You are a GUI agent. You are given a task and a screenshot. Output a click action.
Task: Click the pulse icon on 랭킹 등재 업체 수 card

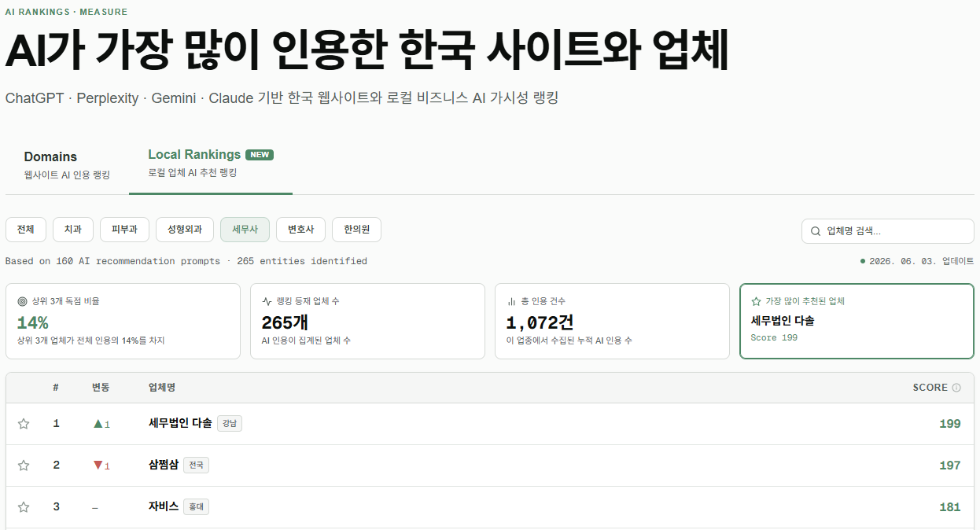pos(267,301)
